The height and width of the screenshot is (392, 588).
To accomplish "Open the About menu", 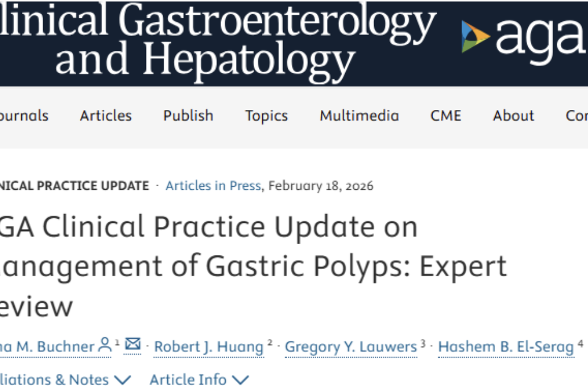I will pyautogui.click(x=514, y=115).
